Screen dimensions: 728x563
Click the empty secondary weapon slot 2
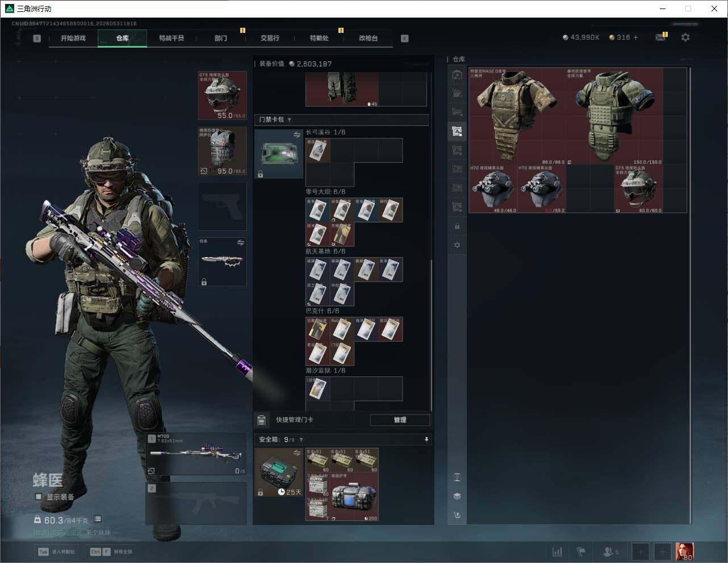[x=196, y=503]
